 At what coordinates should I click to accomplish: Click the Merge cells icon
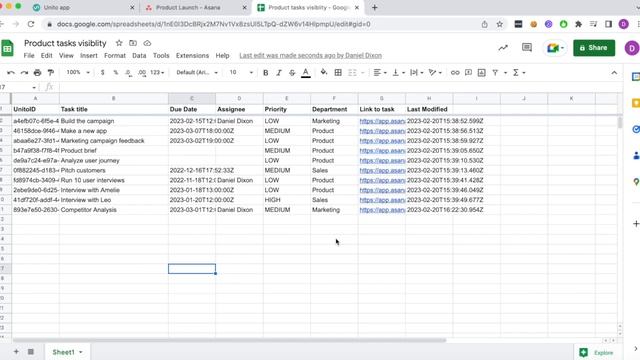(x=352, y=73)
